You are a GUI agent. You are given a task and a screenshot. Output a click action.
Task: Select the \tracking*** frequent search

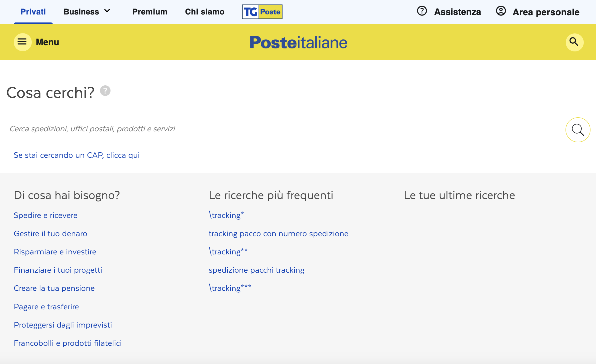pos(230,288)
